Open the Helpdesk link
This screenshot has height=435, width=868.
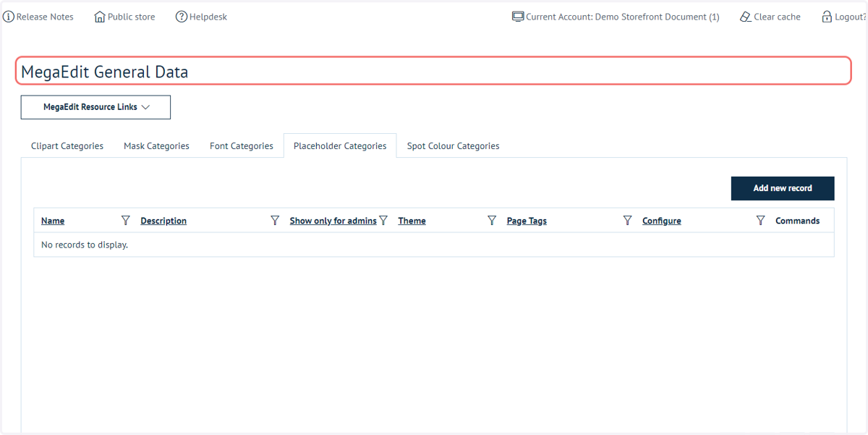(208, 17)
